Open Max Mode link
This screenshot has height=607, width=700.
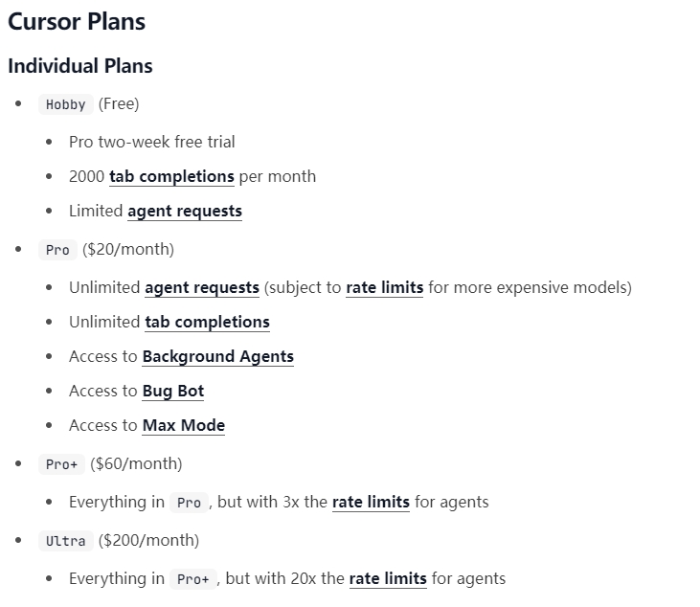coord(184,425)
